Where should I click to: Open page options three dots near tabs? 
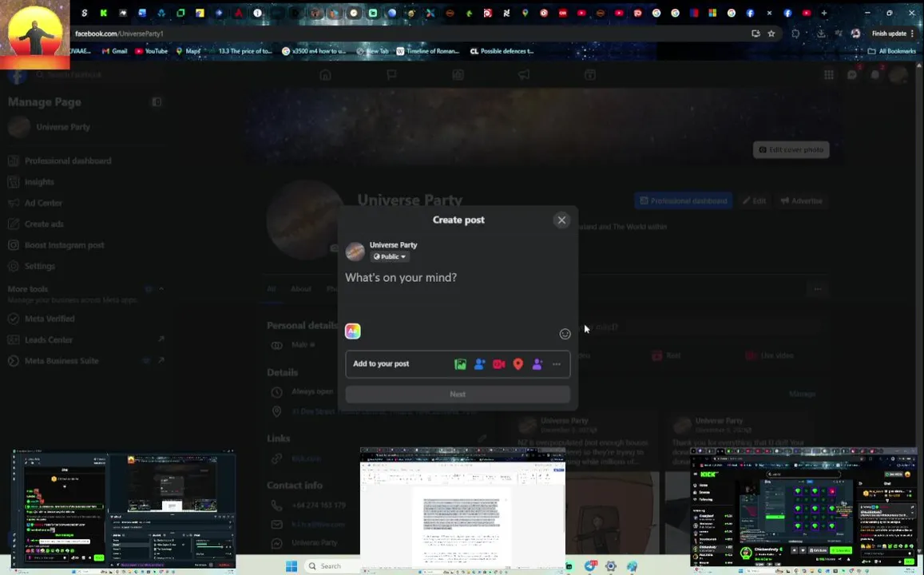pyautogui.click(x=817, y=289)
